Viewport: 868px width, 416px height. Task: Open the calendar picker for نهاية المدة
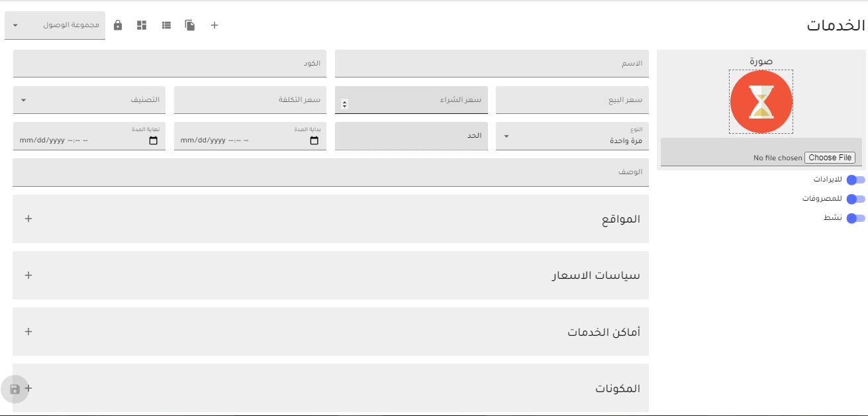click(154, 140)
